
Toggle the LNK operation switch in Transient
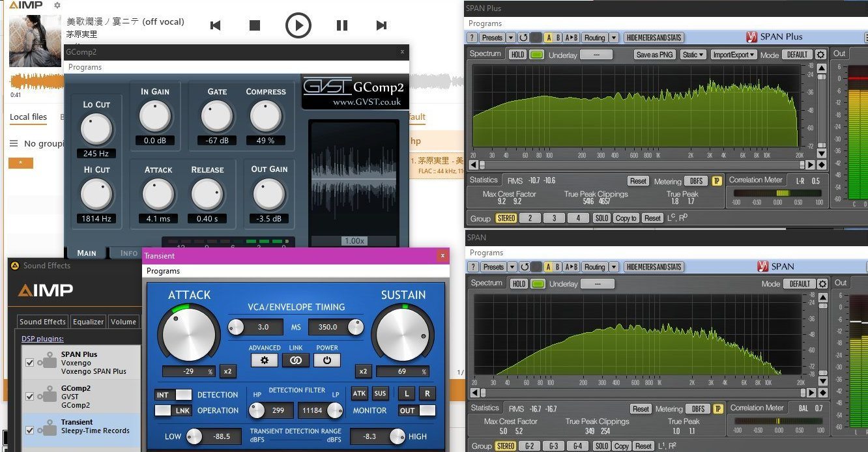click(x=173, y=410)
